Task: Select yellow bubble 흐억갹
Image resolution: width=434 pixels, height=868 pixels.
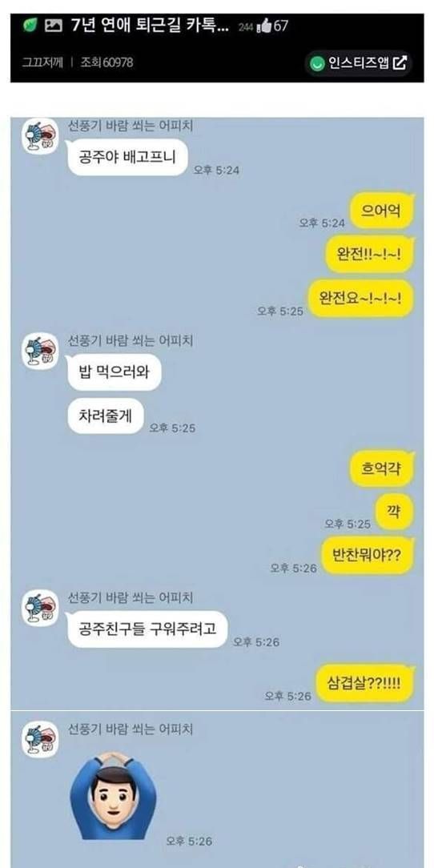Action: tap(383, 468)
